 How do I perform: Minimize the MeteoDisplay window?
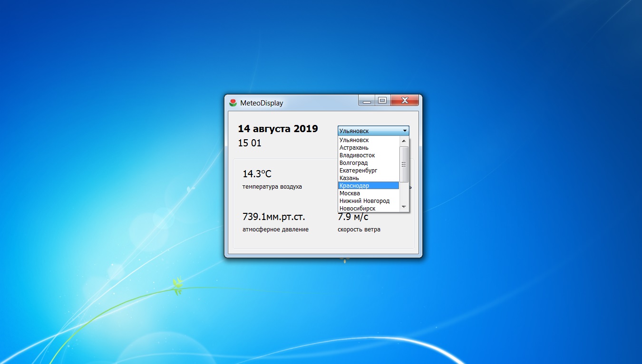coord(367,100)
